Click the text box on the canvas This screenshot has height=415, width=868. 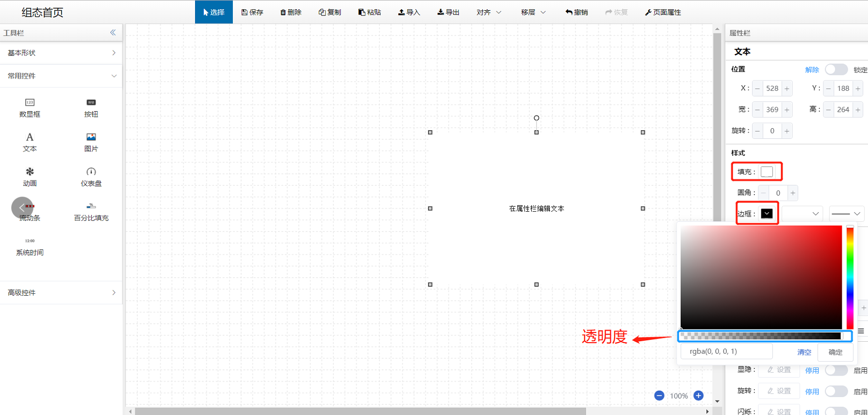click(536, 208)
